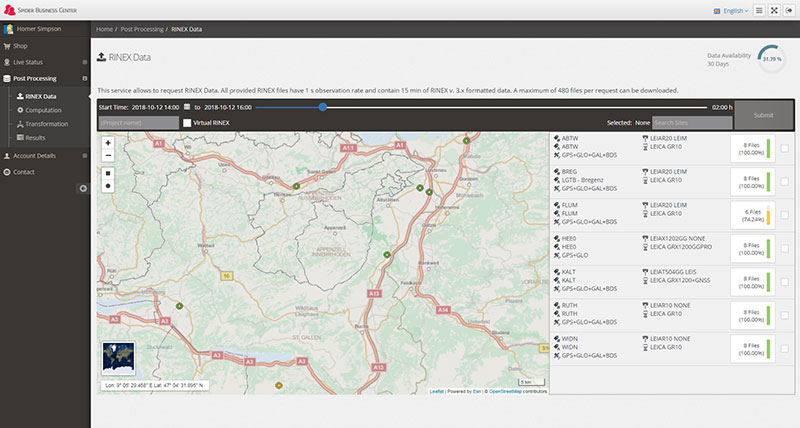Click the ABTW site marker icon in list
The height and width of the screenshot is (428, 800).
(557, 138)
